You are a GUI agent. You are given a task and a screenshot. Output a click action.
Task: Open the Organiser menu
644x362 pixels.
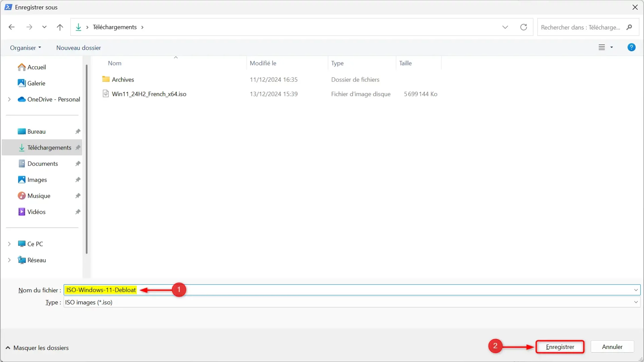[x=25, y=48]
